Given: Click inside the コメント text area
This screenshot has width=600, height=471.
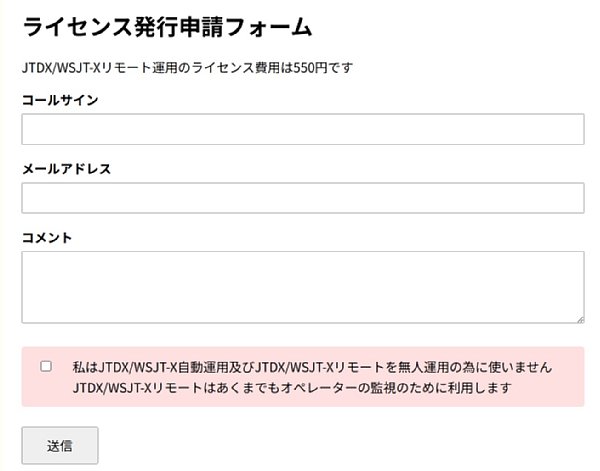Looking at the screenshot, I should pyautogui.click(x=302, y=286).
